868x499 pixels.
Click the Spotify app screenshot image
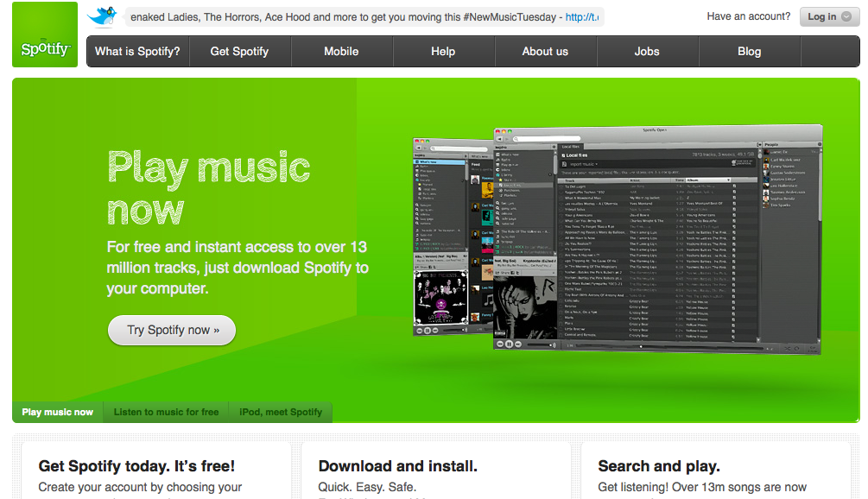[x=618, y=239]
